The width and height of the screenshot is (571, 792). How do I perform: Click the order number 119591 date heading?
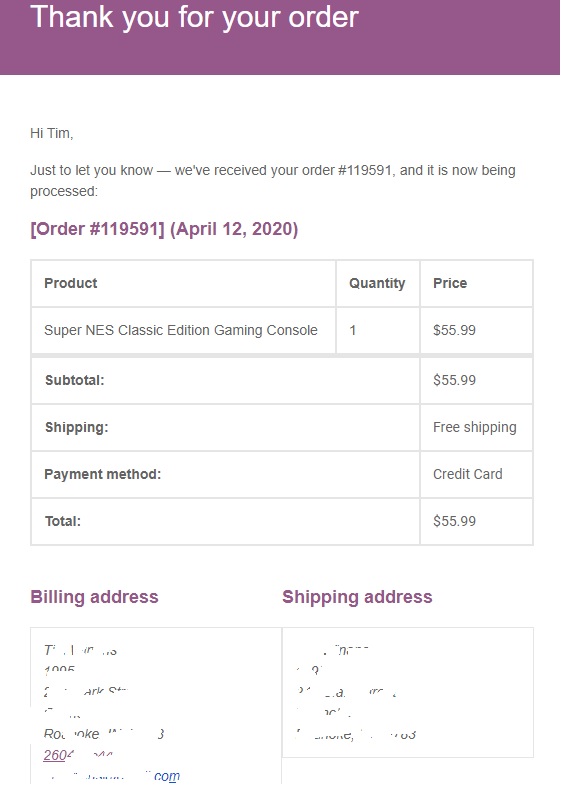164,229
